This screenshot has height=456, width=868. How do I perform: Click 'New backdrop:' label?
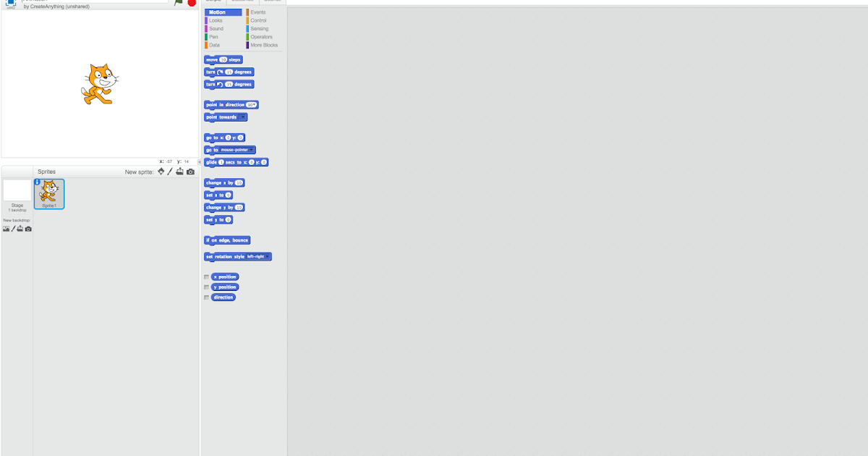(x=17, y=221)
